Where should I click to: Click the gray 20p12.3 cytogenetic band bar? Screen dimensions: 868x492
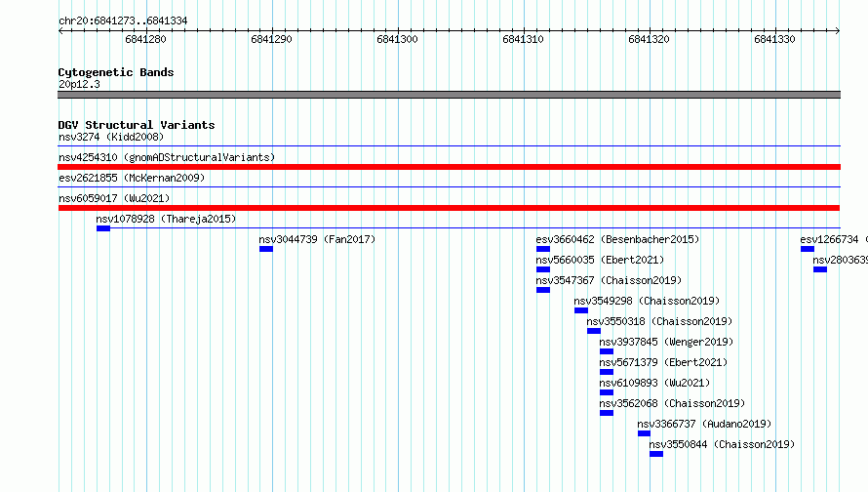click(450, 95)
